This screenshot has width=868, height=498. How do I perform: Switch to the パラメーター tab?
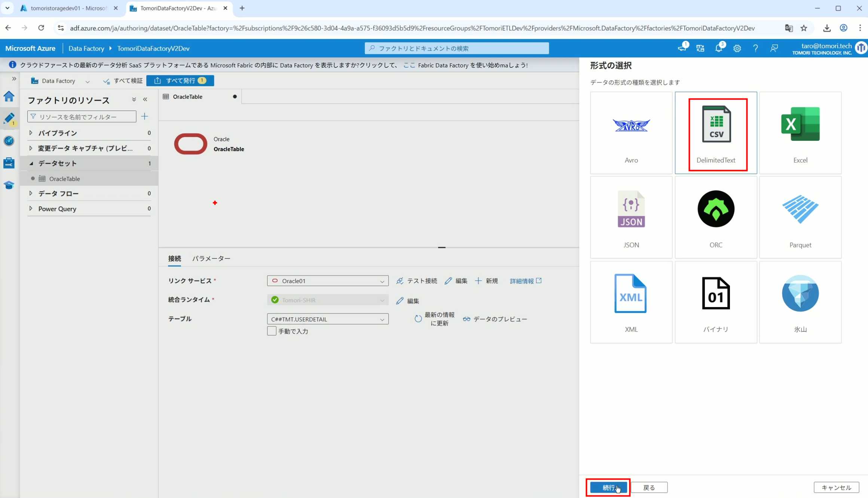point(211,258)
